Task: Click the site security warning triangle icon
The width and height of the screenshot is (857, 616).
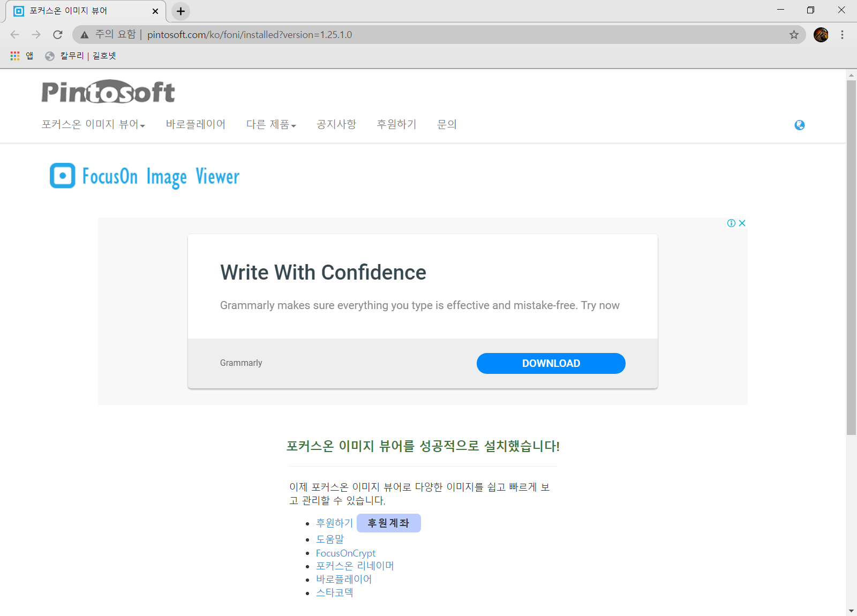Action: click(85, 35)
